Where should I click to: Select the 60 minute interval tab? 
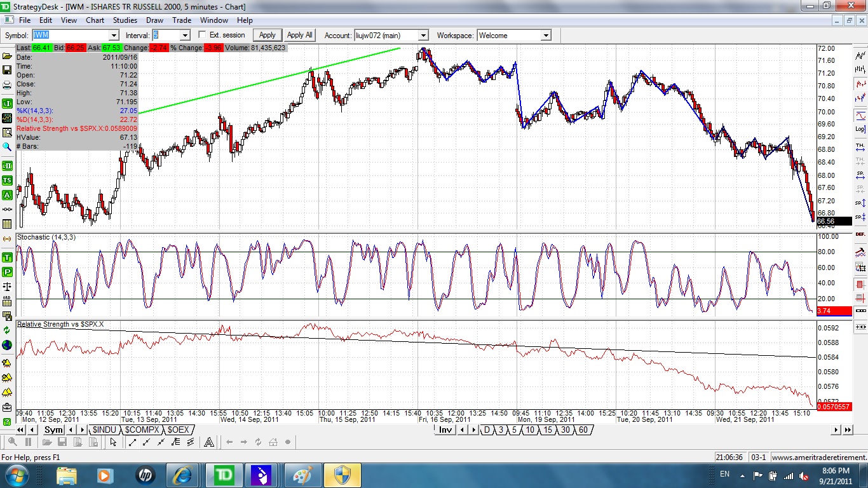(583, 430)
